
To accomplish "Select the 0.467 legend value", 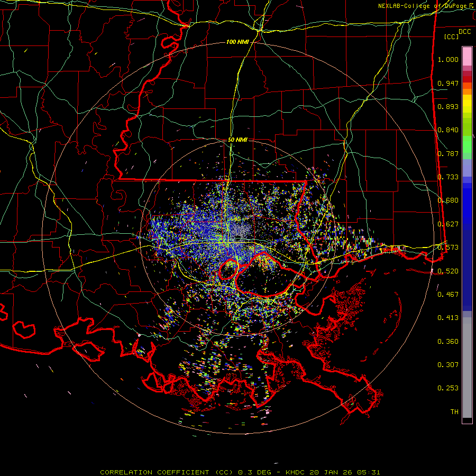I will [448, 295].
